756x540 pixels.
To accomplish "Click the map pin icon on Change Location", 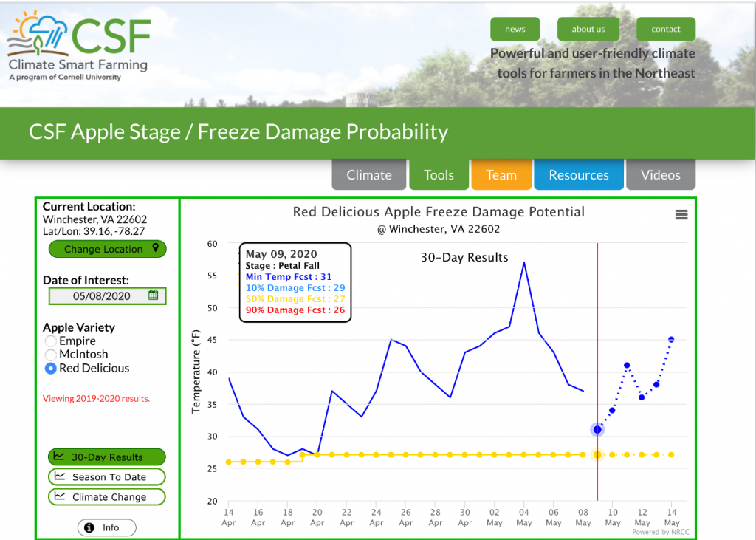I will 155,248.
